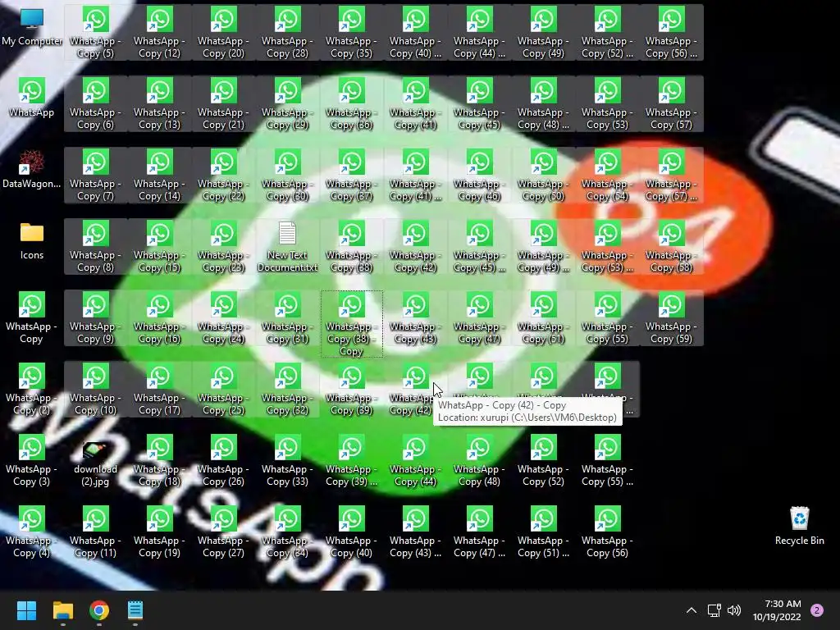Screen dimensions: 840x630
Task: Select New Text Document.txt file
Action: pos(287,247)
